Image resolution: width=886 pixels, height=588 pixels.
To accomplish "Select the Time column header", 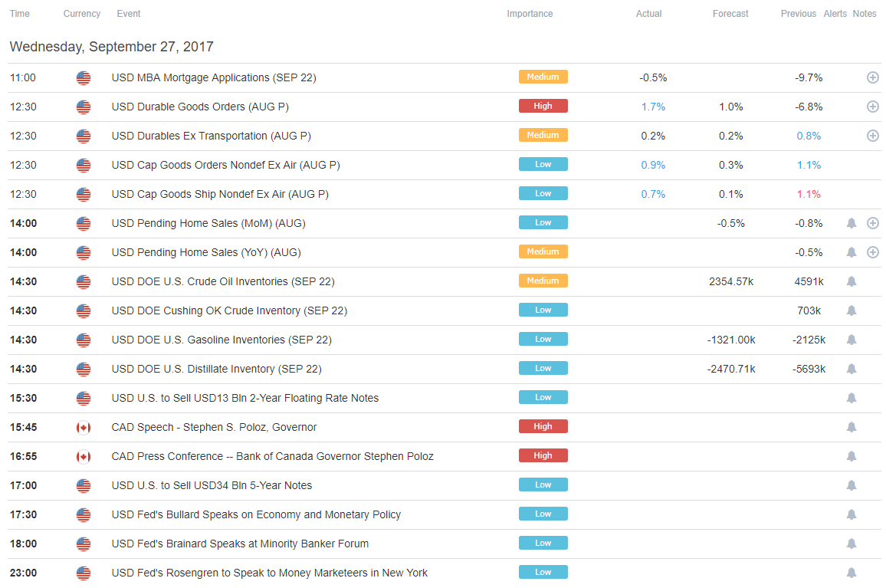I will pyautogui.click(x=20, y=14).
